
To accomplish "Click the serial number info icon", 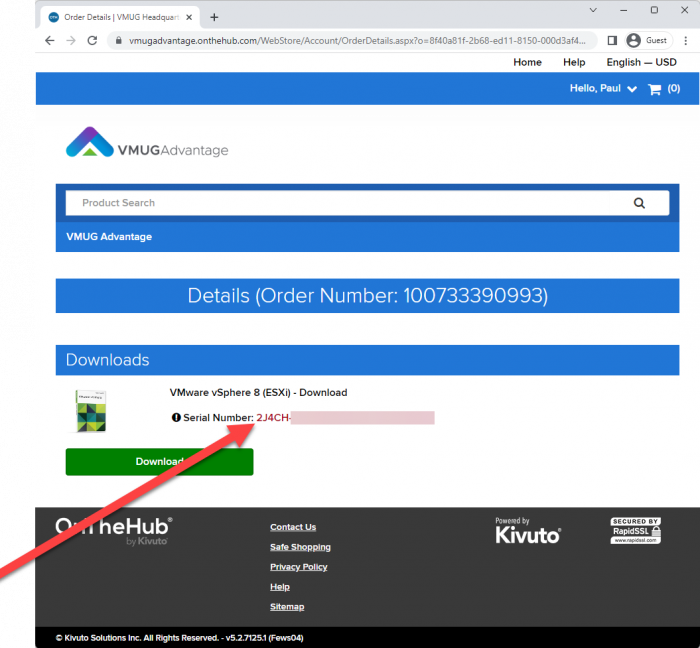I will (176, 418).
